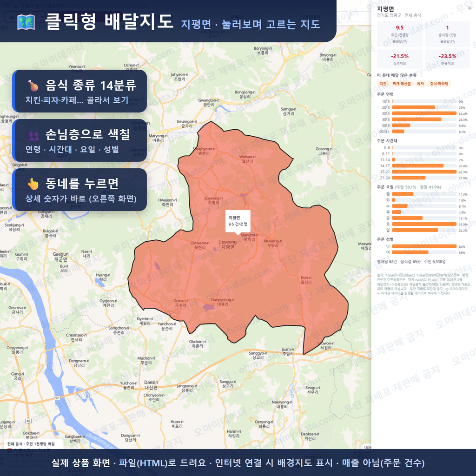This screenshot has height=476, width=476.
Task: Click the 주문 성별 heading
Action: (385, 239)
